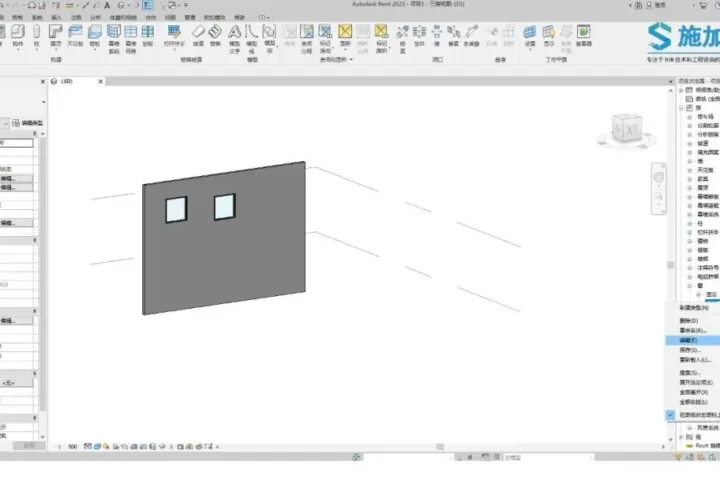Collapse the Windows (窗) node in Project Browser

[690, 286]
